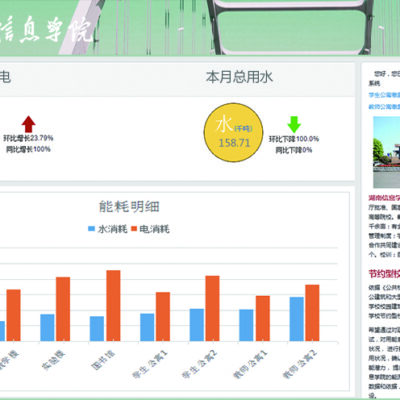
Task: Click the blue bar for 实验楼
Action: [47, 328]
